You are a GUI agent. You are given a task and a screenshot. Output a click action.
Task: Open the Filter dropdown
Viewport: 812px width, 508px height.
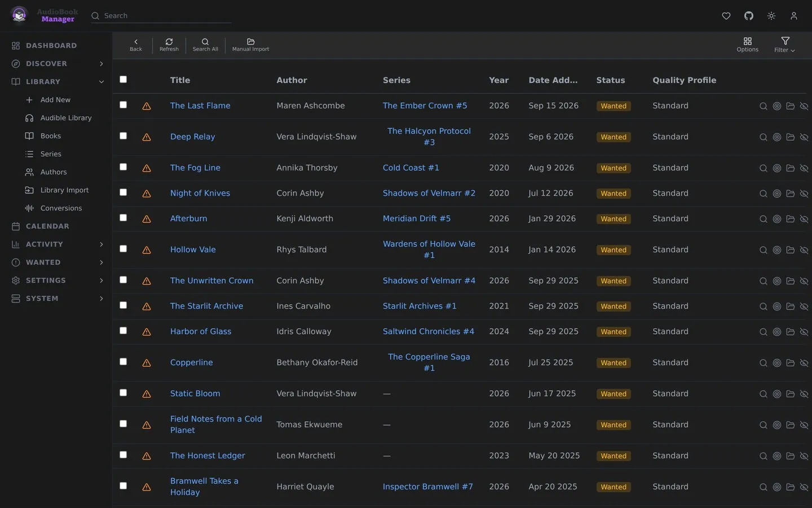(x=785, y=45)
